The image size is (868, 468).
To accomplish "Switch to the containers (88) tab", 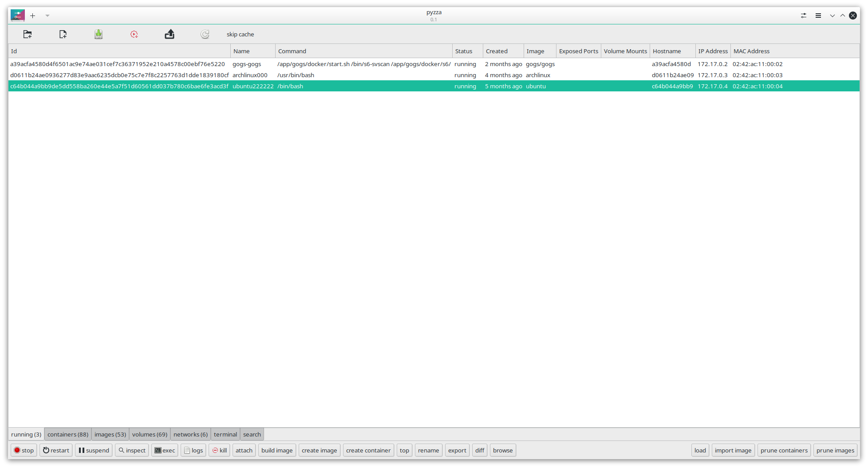I will coord(68,434).
